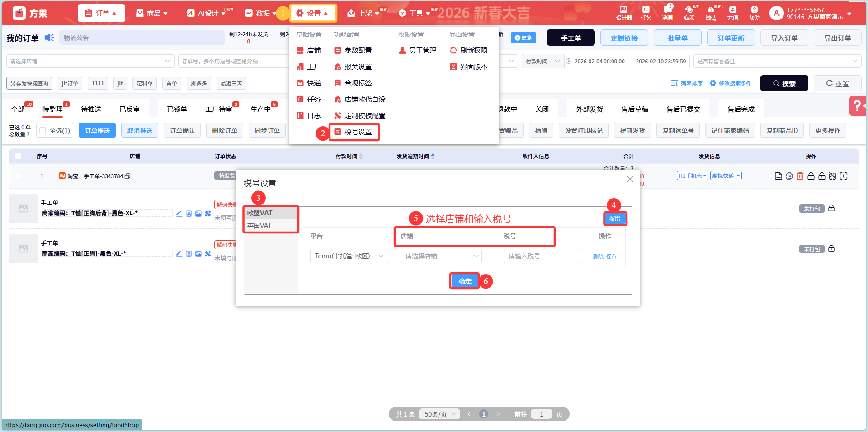The image size is (868, 432).
Task: Open the 是否有留言备注 dropdown
Action: 777,61
